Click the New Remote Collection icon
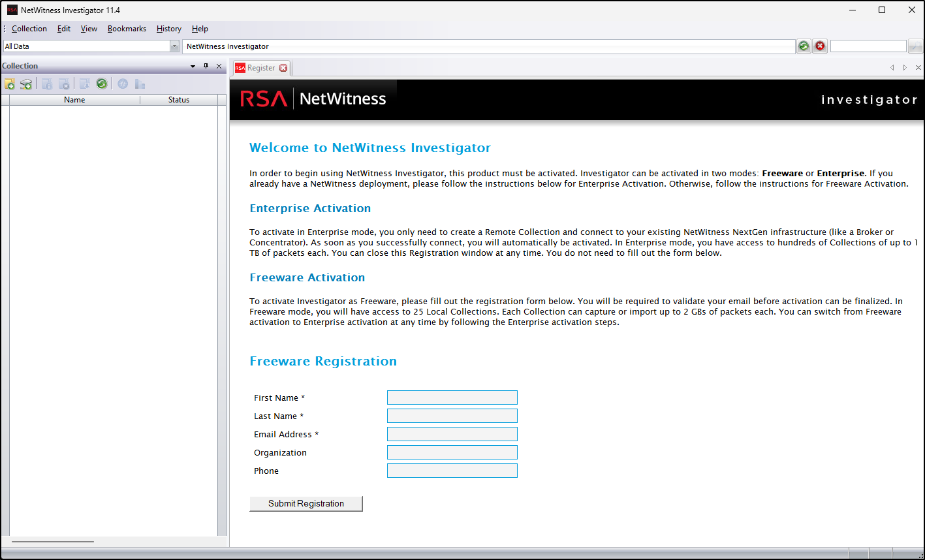 [26, 84]
